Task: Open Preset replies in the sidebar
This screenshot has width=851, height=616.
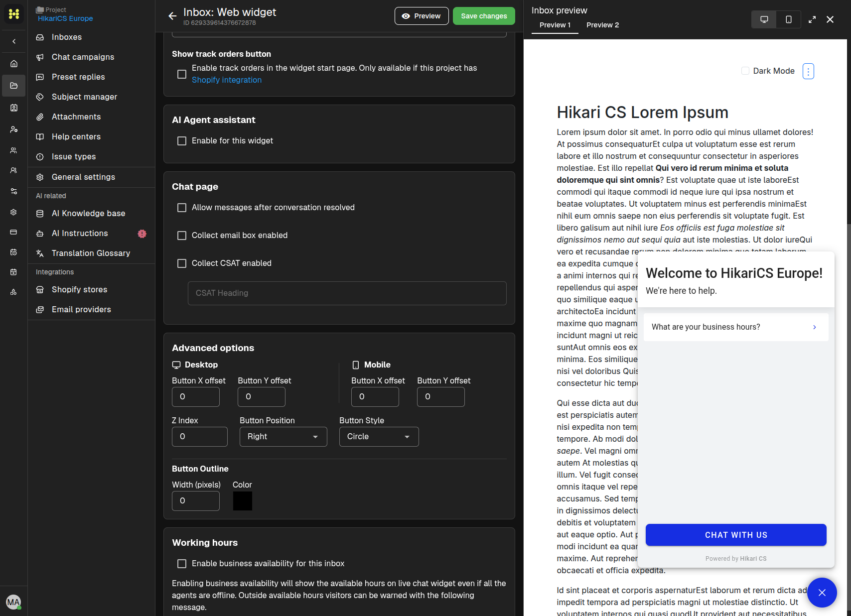Action: click(x=92, y=77)
